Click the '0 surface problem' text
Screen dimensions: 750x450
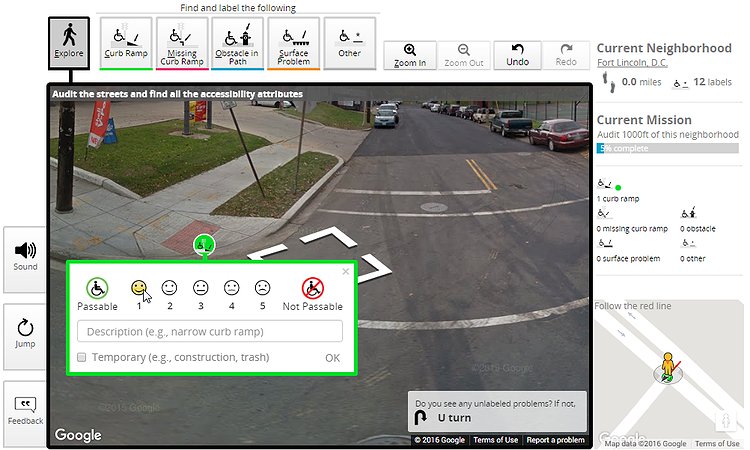(x=628, y=259)
